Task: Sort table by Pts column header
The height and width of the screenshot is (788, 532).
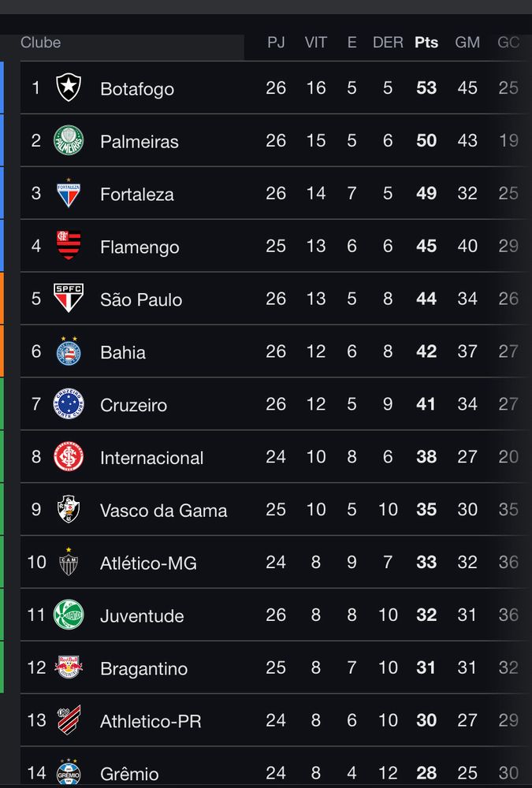Action: coord(426,43)
